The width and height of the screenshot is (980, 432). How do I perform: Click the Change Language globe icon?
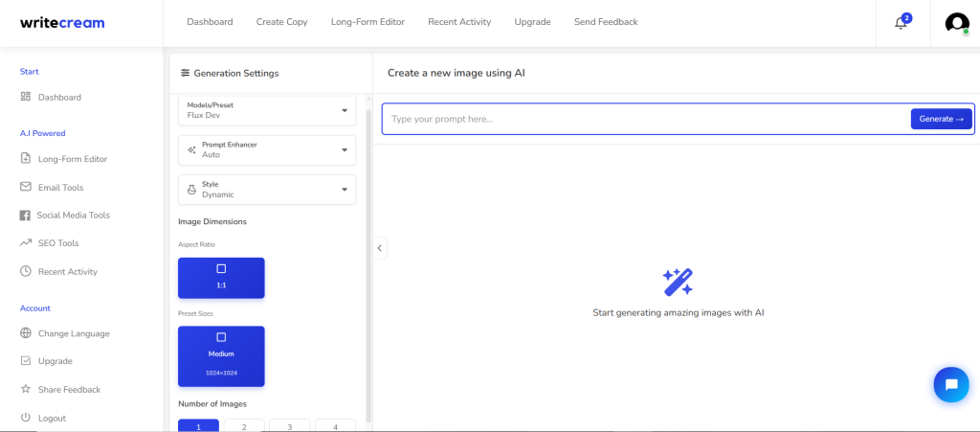26,333
